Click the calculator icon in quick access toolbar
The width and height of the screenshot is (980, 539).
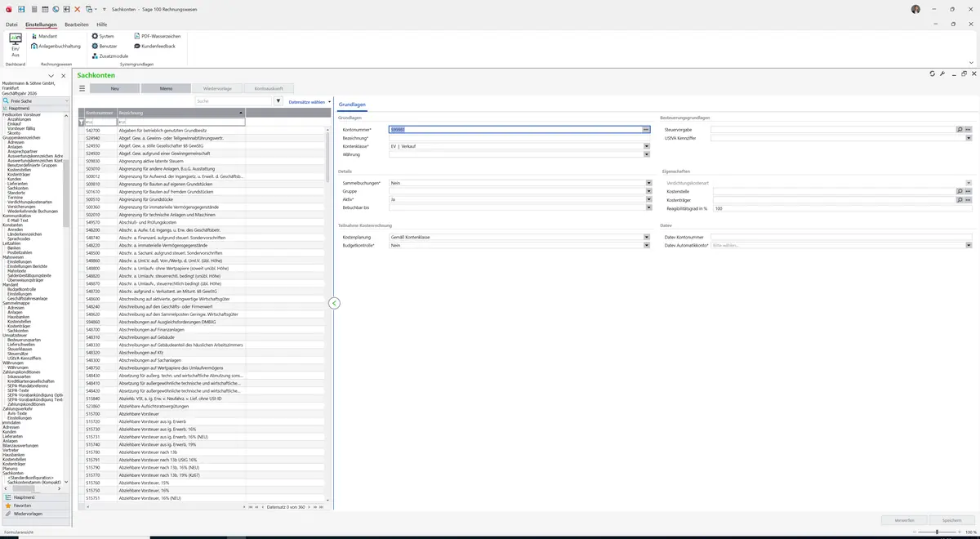click(34, 8)
